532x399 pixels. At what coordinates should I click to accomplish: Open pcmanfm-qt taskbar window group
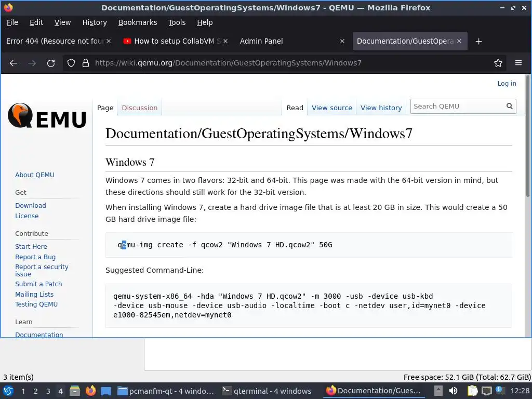tap(166, 391)
